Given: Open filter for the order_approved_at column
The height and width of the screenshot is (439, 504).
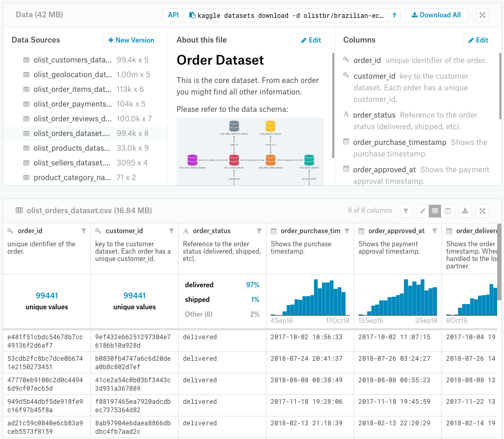Looking at the screenshot, I should tap(435, 231).
